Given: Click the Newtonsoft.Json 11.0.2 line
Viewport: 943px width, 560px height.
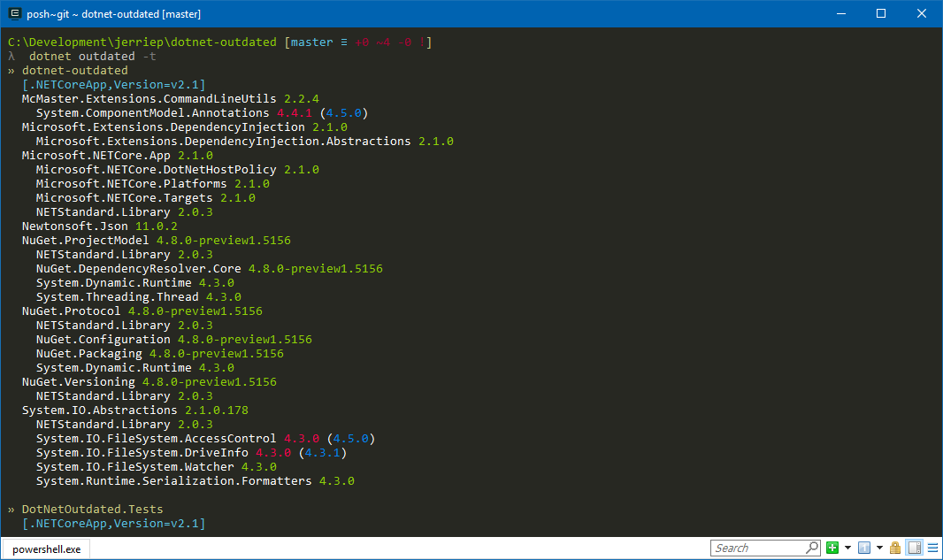Looking at the screenshot, I should 100,226.
